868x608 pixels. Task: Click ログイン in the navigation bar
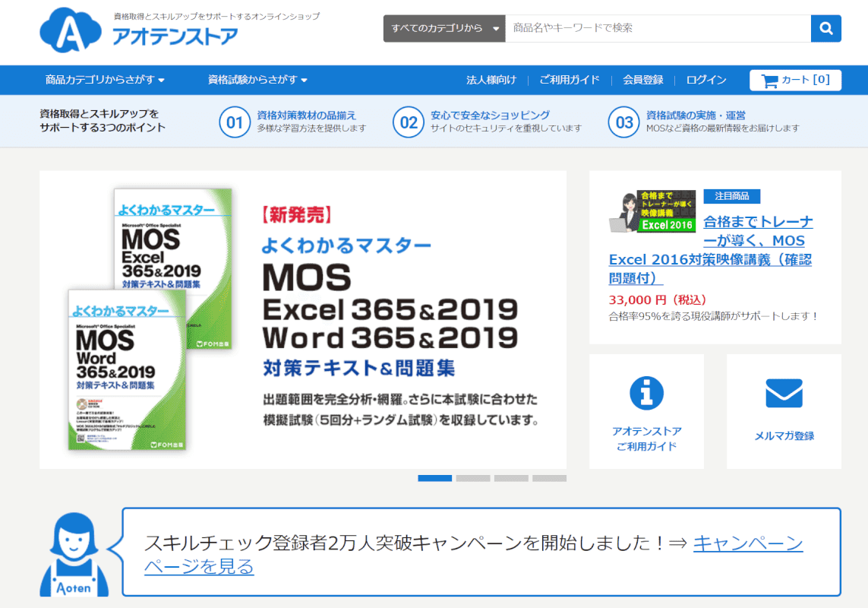click(x=705, y=80)
